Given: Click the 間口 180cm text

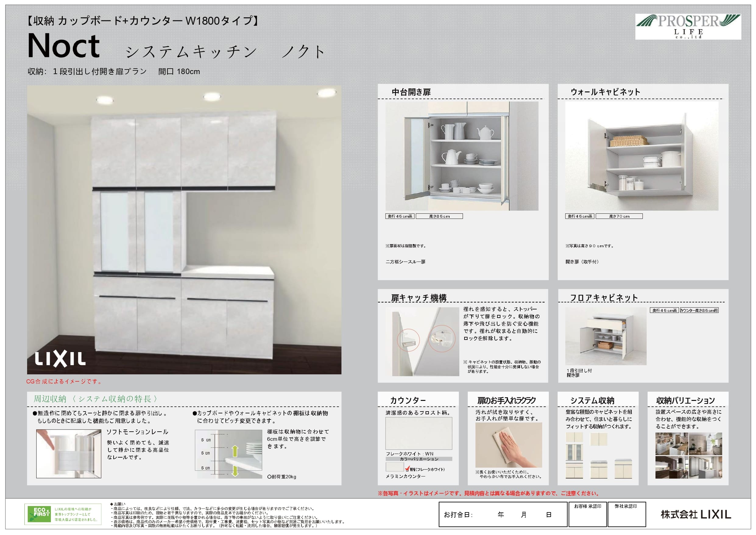Looking at the screenshot, I should (179, 72).
